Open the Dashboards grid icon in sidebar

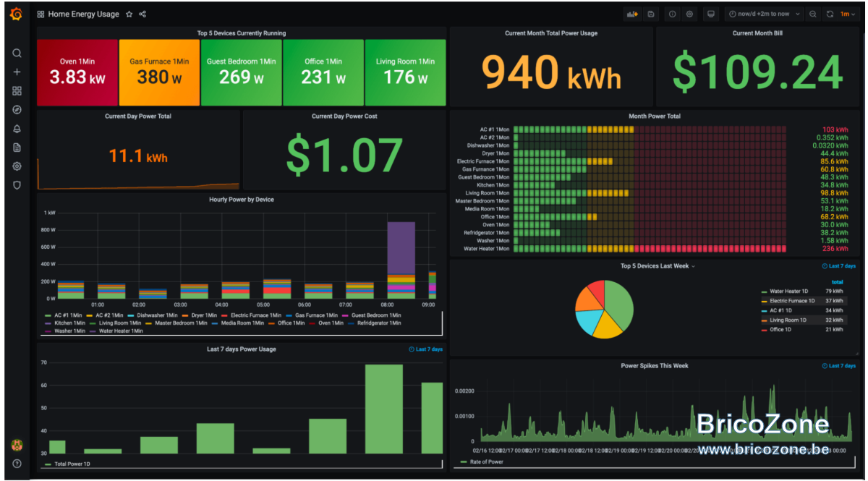(17, 90)
